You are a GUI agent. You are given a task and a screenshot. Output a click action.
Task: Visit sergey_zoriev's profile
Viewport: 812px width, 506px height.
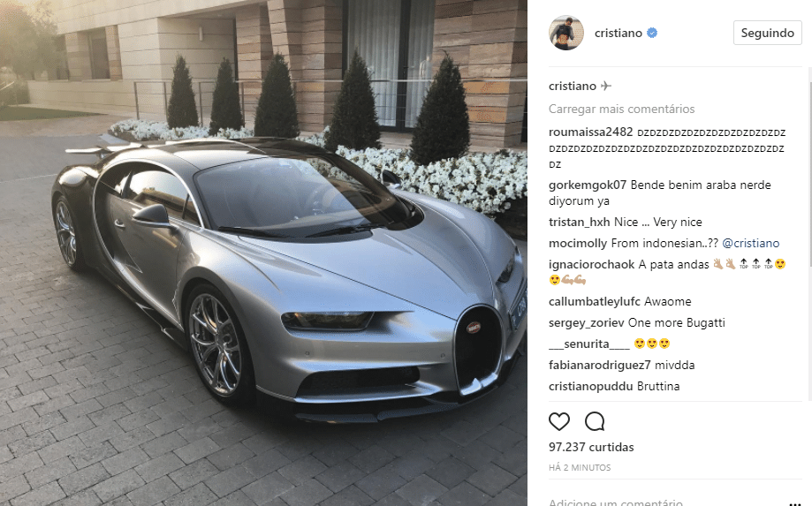pos(586,323)
